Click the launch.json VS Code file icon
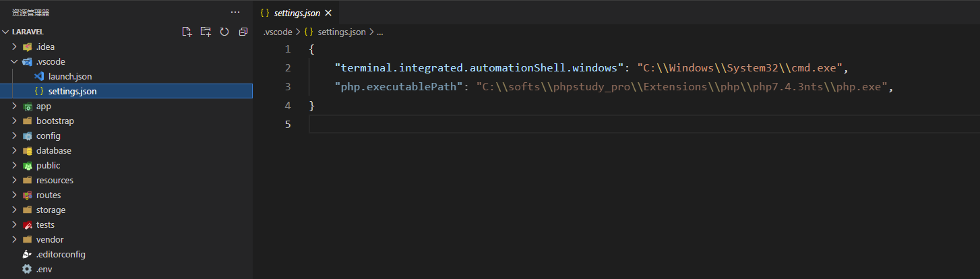The width and height of the screenshot is (980, 279). pyautogui.click(x=39, y=76)
